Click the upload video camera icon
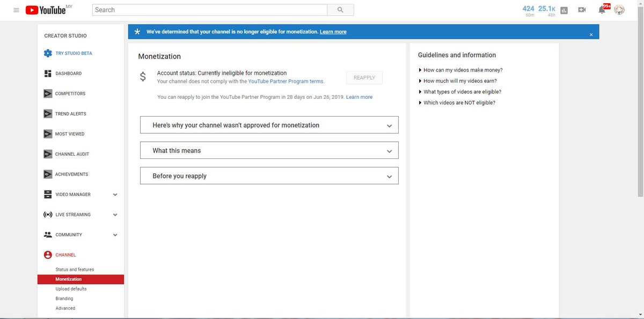The height and width of the screenshot is (319, 644). click(x=582, y=10)
